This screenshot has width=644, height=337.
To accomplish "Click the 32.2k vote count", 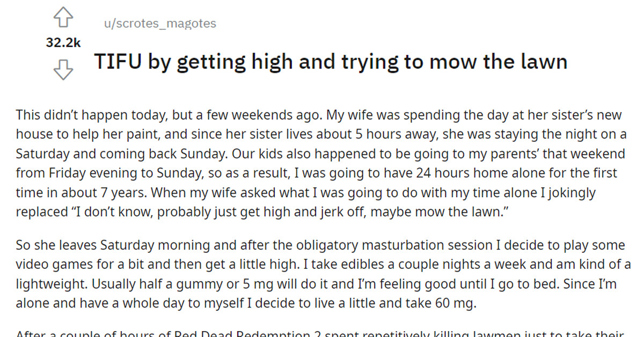I will (63, 42).
